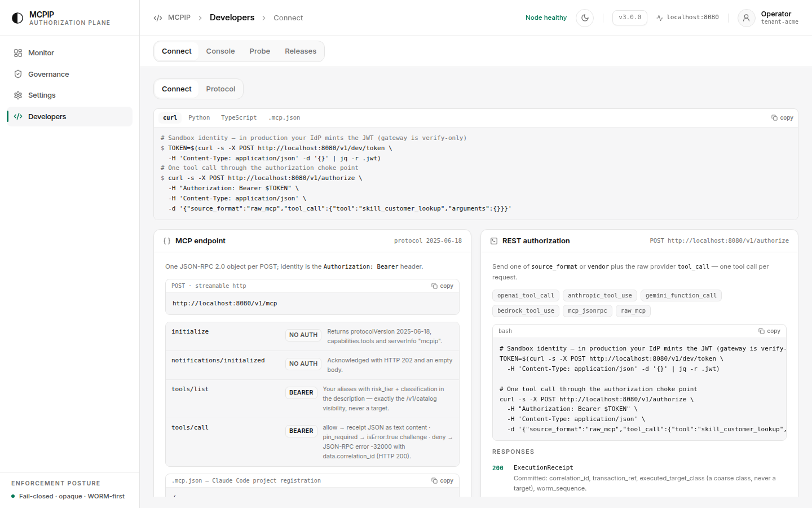The height and width of the screenshot is (508, 812).
Task: Click the localhost:8080 host label
Action: pyautogui.click(x=692, y=17)
